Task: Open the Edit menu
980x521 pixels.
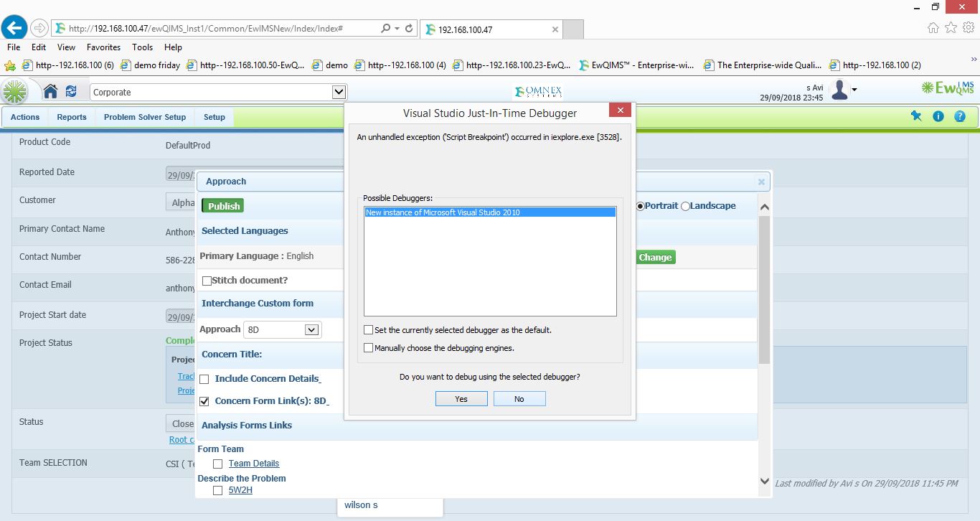Action: [39, 47]
